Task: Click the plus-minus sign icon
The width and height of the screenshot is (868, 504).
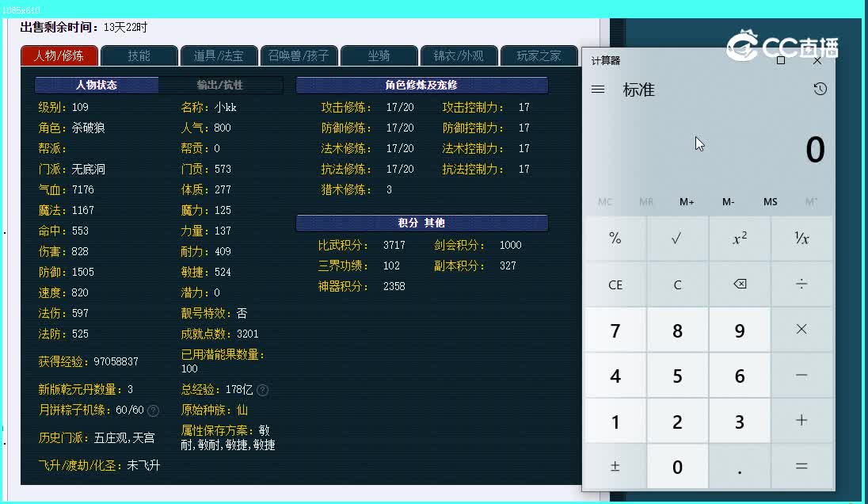Action: click(x=615, y=467)
